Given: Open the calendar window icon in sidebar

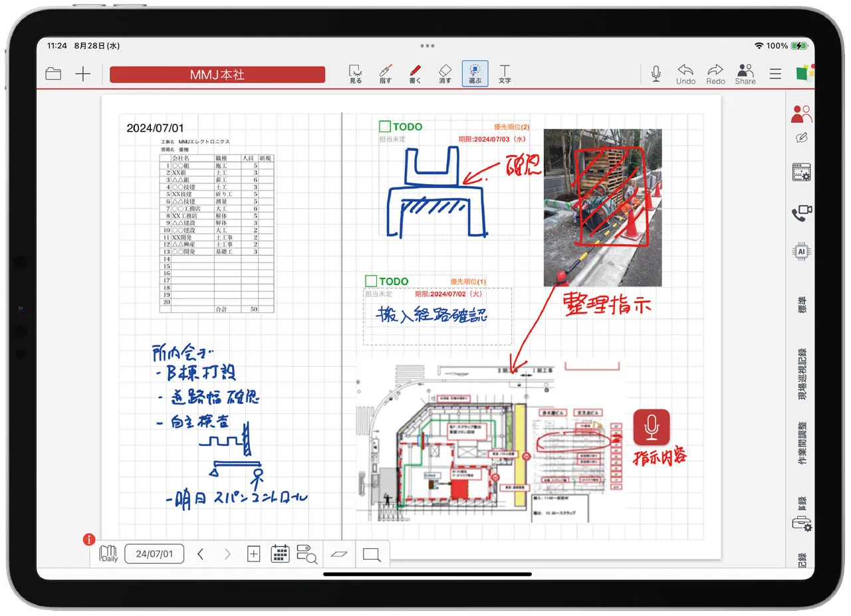Looking at the screenshot, I should click(x=802, y=173).
